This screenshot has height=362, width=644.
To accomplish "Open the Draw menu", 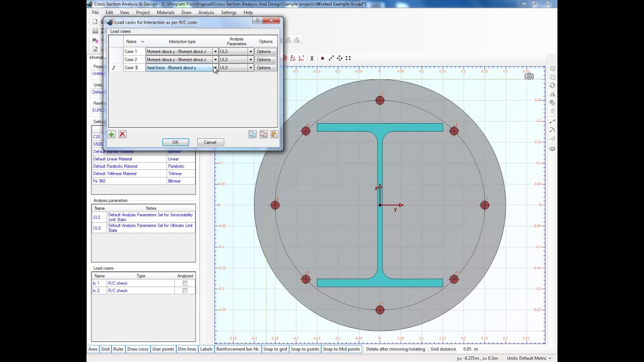I will coord(186,12).
